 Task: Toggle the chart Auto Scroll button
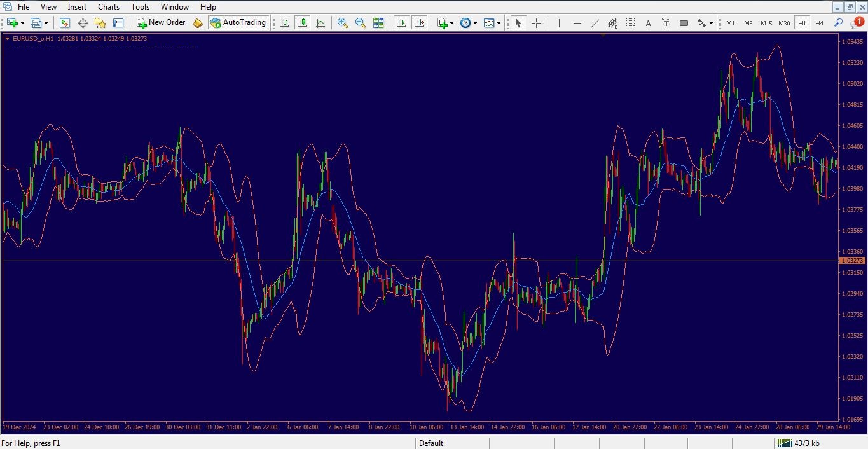point(401,23)
